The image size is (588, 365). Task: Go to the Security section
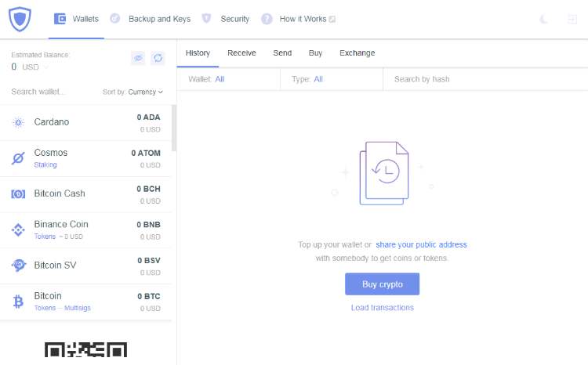[234, 19]
